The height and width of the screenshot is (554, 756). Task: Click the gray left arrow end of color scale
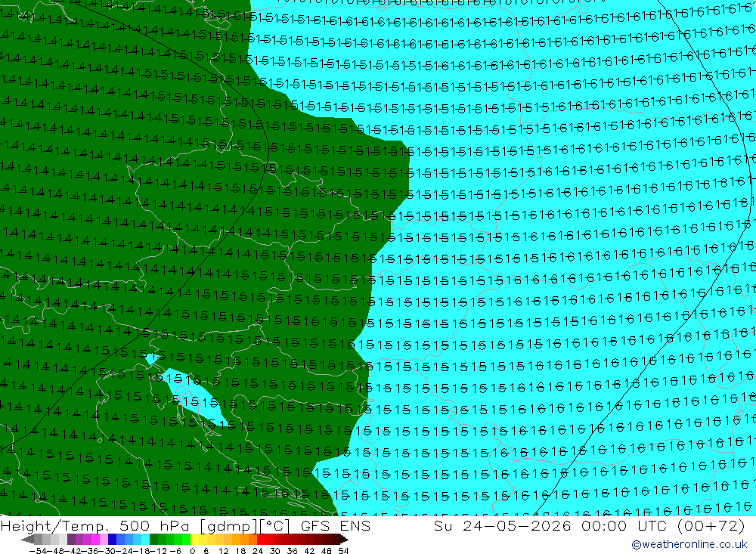[x=27, y=539]
